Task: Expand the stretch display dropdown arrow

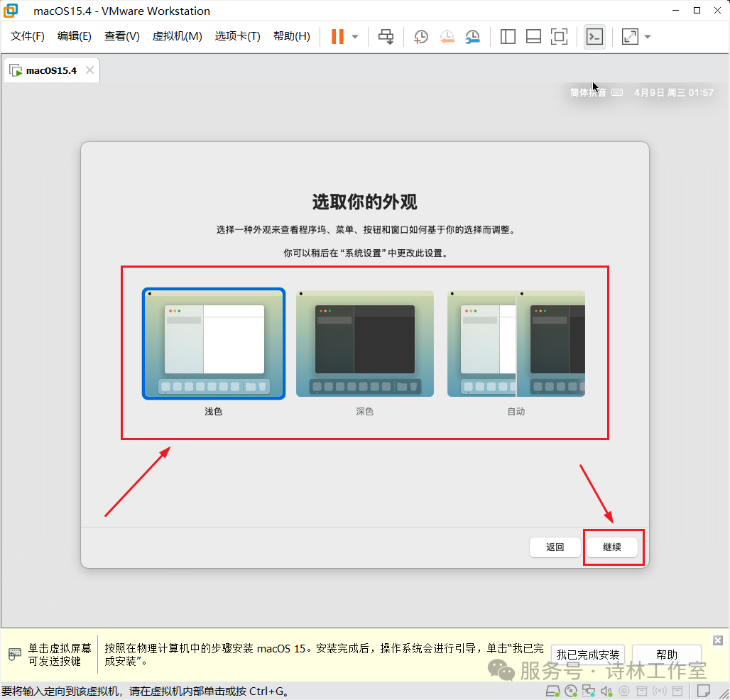Action: pyautogui.click(x=647, y=37)
